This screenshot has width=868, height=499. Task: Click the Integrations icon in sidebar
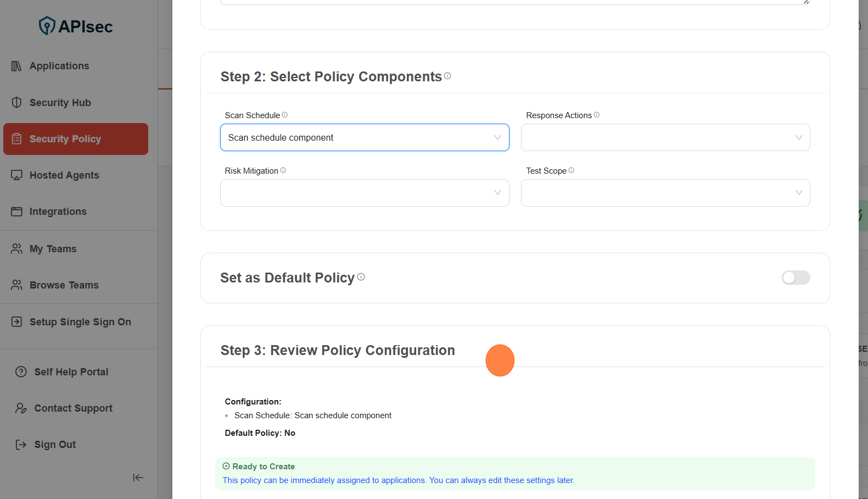tap(16, 212)
